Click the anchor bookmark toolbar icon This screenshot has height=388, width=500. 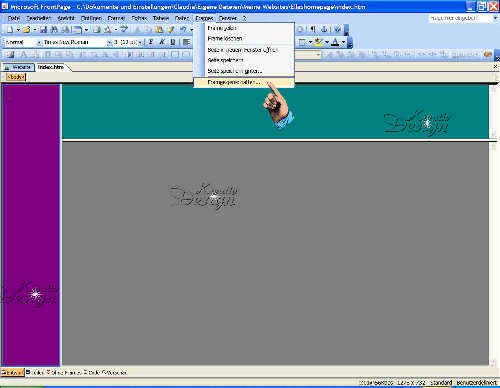click(324, 30)
